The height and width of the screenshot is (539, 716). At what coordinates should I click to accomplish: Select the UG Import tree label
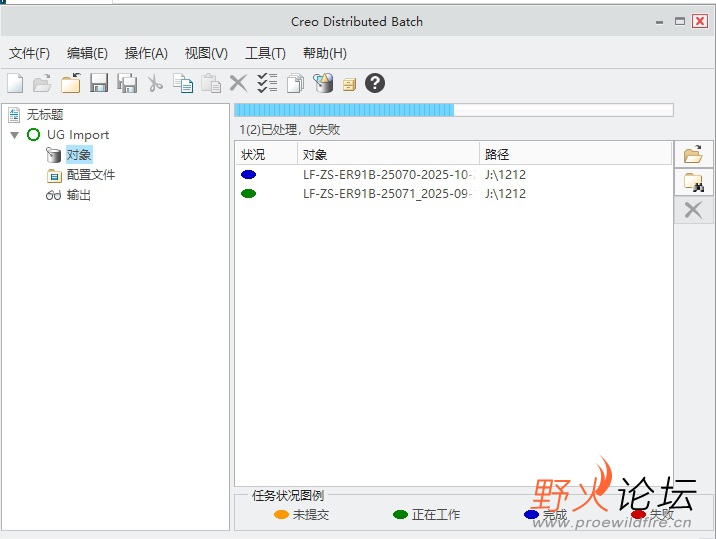[78, 135]
